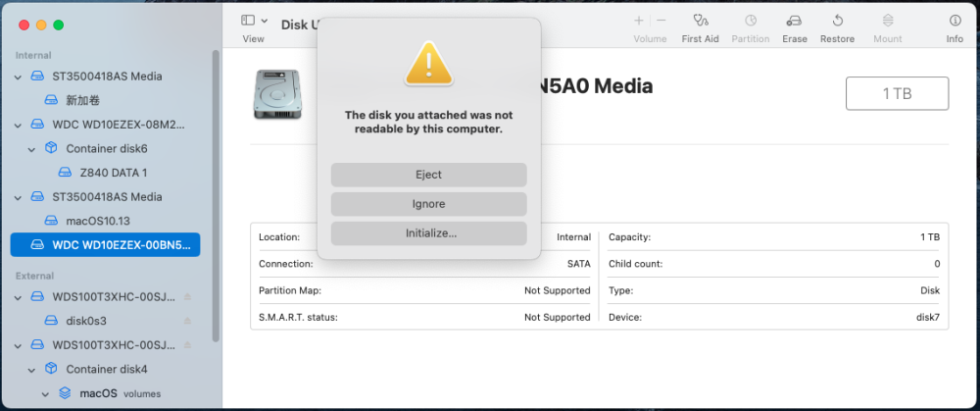Viewport: 980px width, 411px height.
Task: Click the remove Volume minus icon
Action: click(x=661, y=21)
